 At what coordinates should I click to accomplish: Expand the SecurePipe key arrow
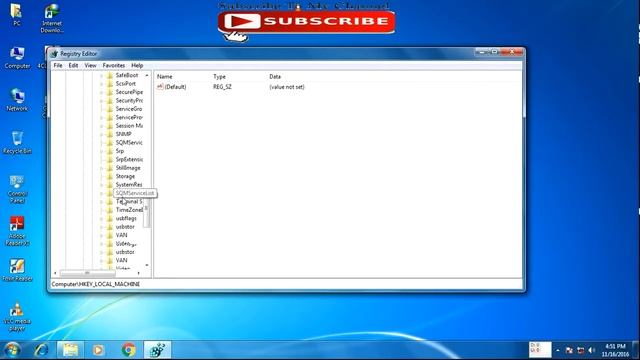point(102,92)
